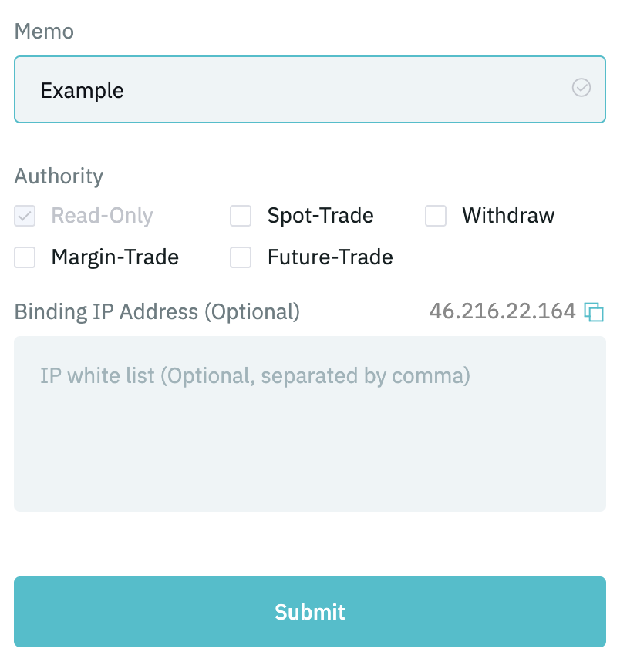Submit the API key form

coord(310,612)
